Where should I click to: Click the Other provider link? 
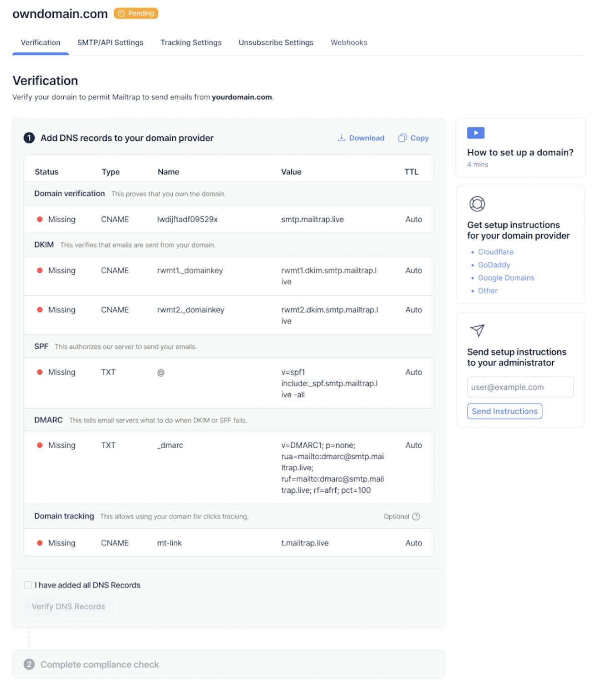(488, 290)
